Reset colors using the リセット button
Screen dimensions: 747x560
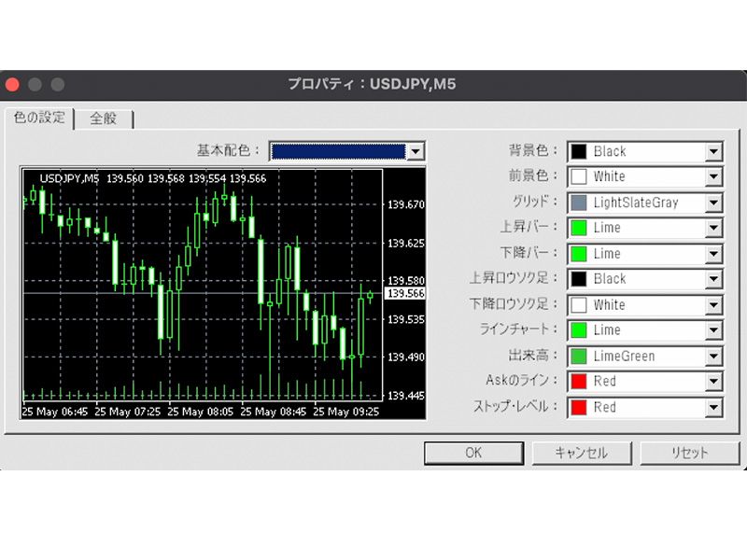pos(688,453)
